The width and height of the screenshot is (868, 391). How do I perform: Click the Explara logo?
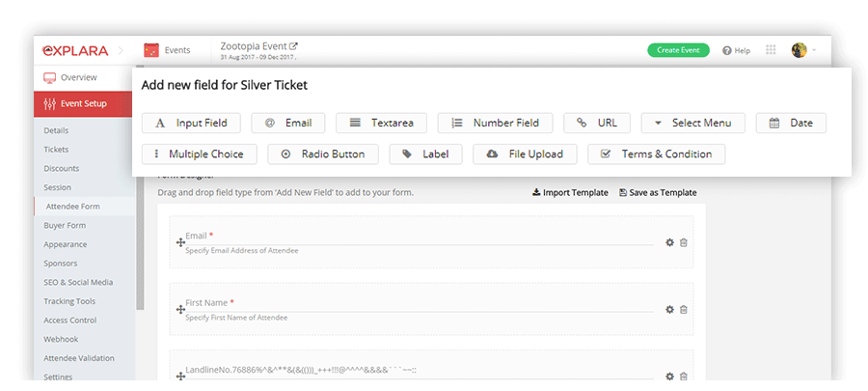(x=75, y=50)
